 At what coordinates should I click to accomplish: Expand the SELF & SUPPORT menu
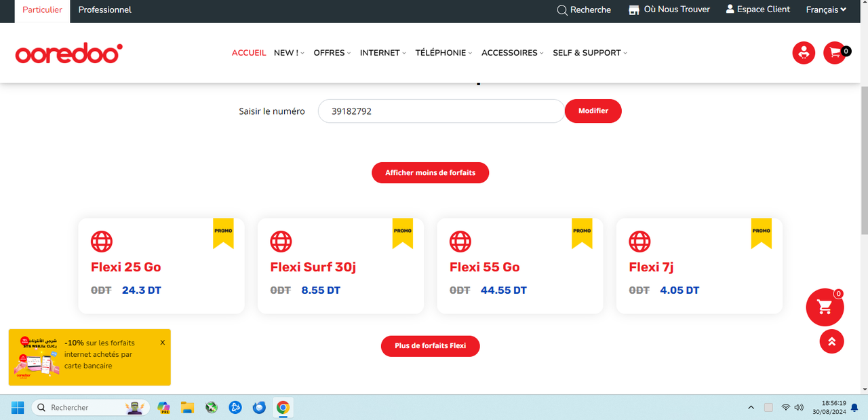point(590,53)
